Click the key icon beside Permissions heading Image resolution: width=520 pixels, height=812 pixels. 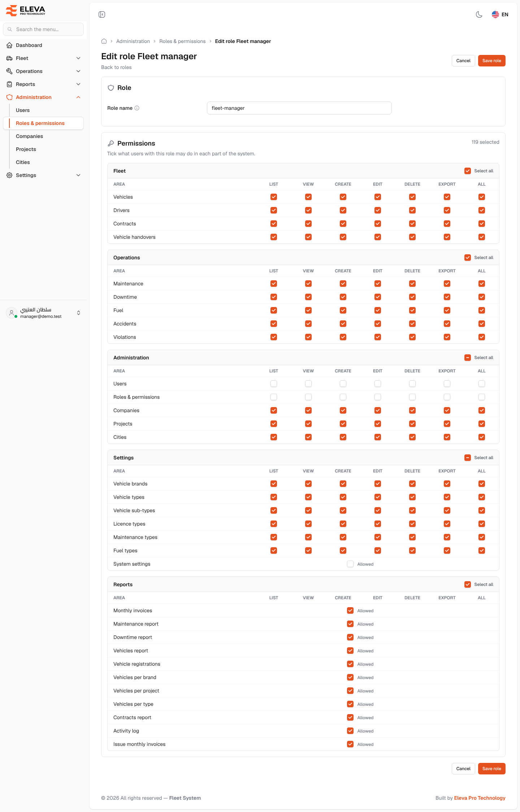pos(111,143)
